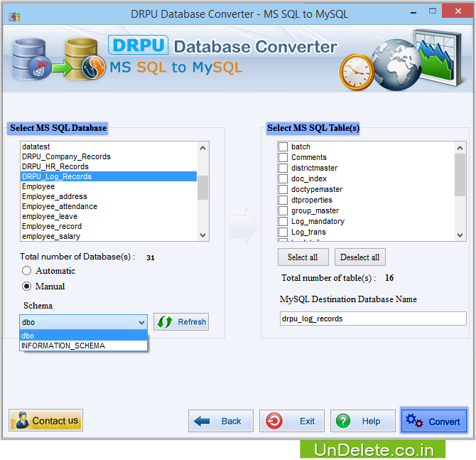Maximize the converter window
The width and height of the screenshot is (476, 460).
432,11
